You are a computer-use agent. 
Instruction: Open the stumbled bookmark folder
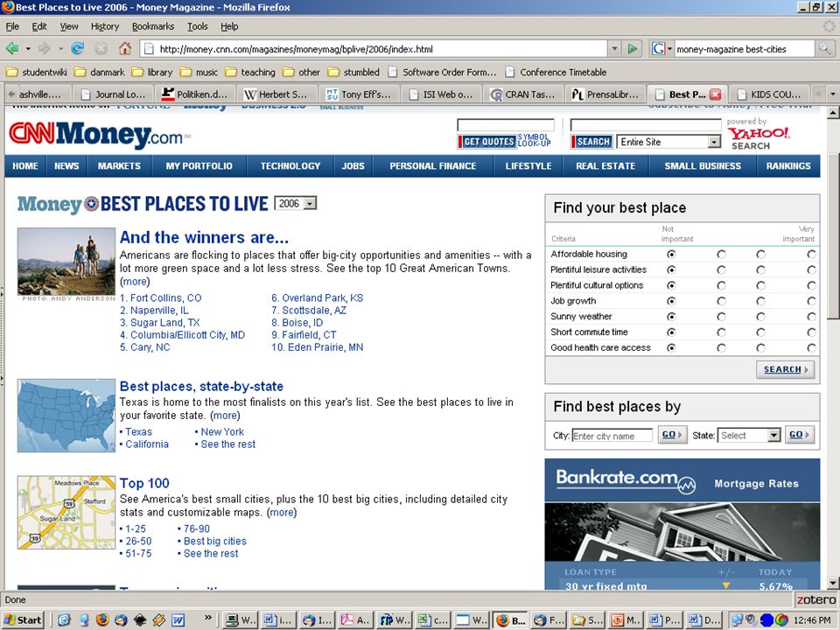tap(353, 72)
